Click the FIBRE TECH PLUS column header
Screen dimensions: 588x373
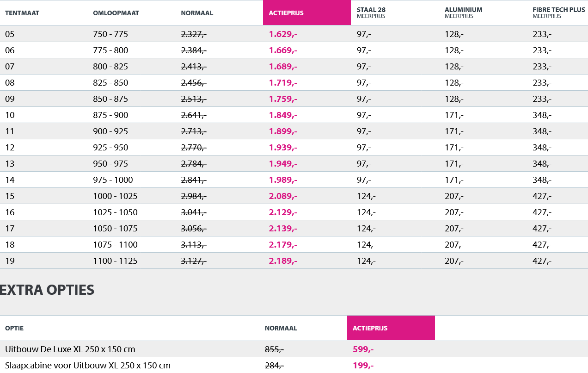click(558, 10)
